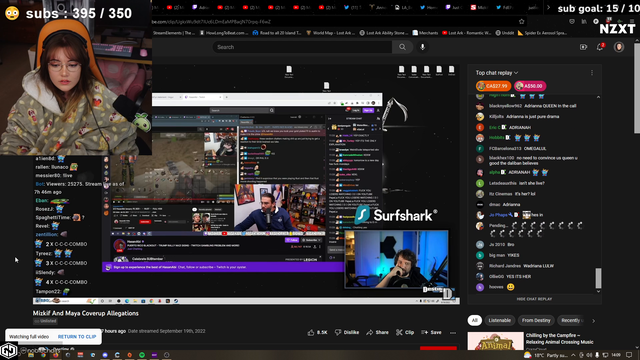Open HowLongToBeat.com bookmark
The width and height of the screenshot is (640, 360).
(x=224, y=33)
